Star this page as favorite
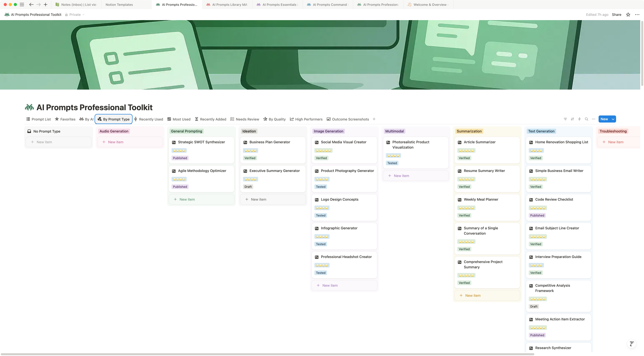This screenshot has height=356, width=644. (x=628, y=14)
